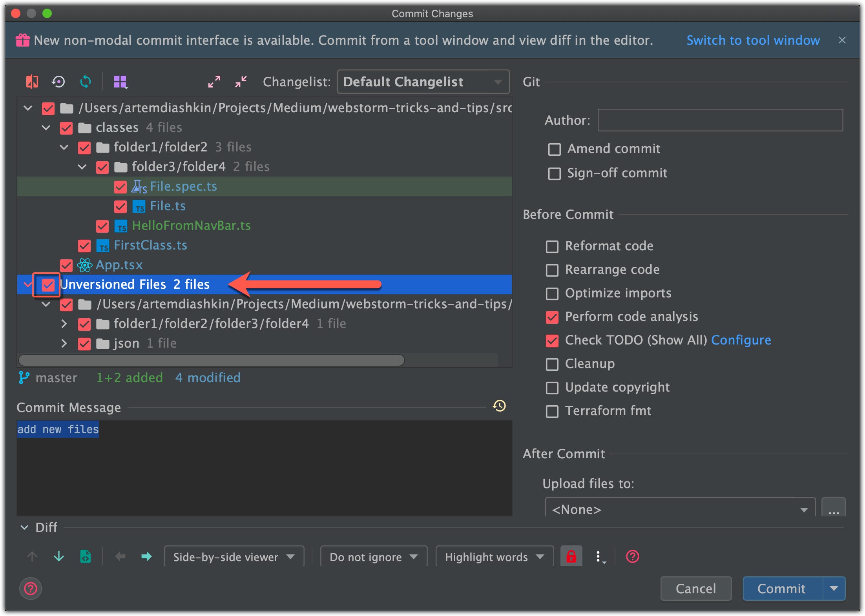The height and width of the screenshot is (616, 865).
Task: Click the Author input field
Action: [720, 120]
